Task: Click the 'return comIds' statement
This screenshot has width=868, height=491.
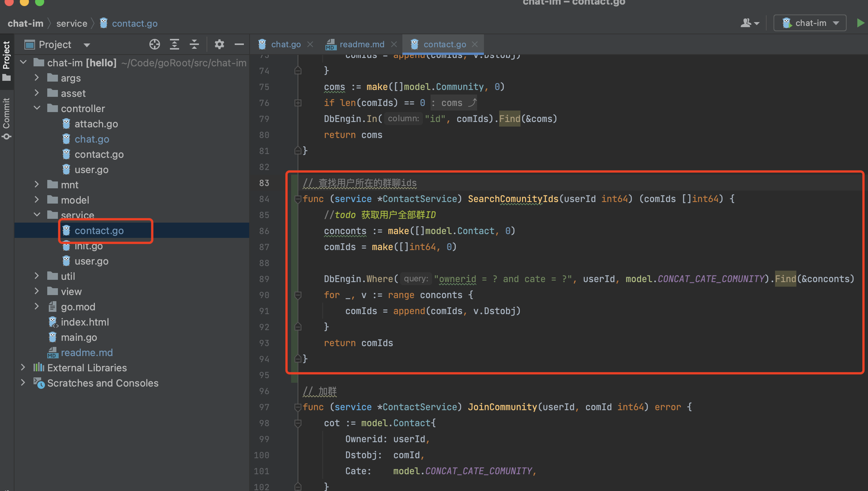Action: click(x=358, y=343)
